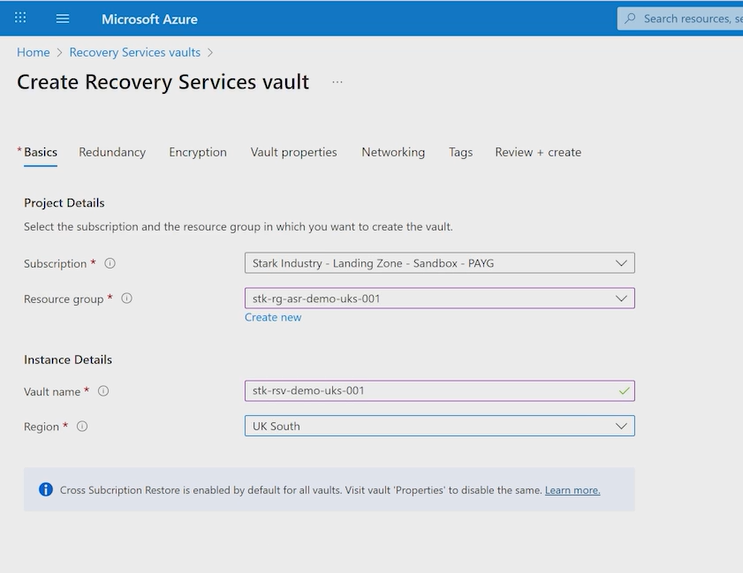743x573 pixels.
Task: Click the Recovery Services vaults breadcrumb
Action: pyautogui.click(x=135, y=52)
